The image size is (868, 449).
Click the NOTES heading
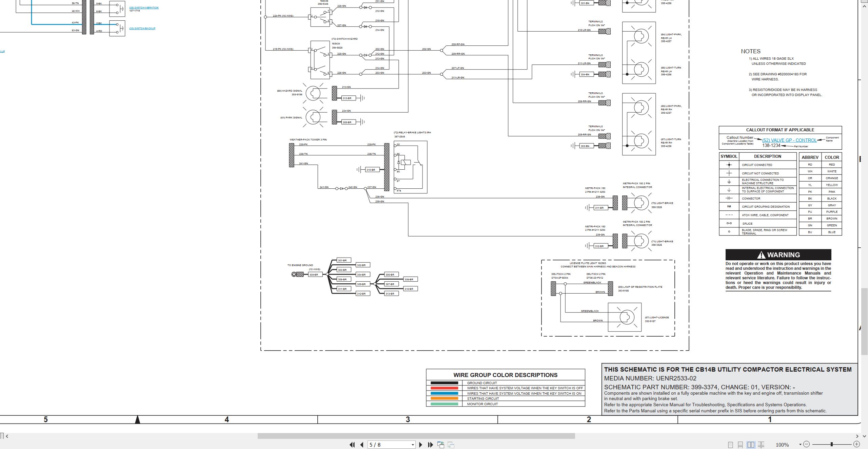click(x=750, y=51)
